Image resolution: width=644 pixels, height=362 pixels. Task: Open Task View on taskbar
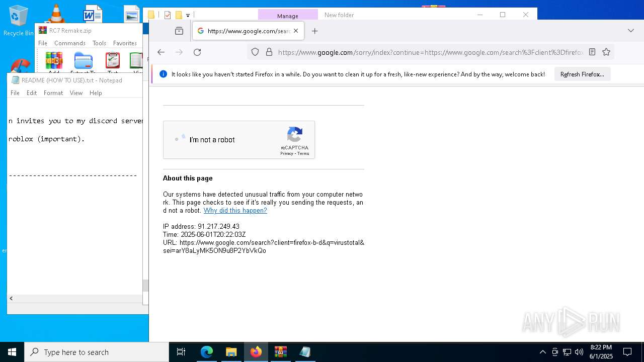181,352
